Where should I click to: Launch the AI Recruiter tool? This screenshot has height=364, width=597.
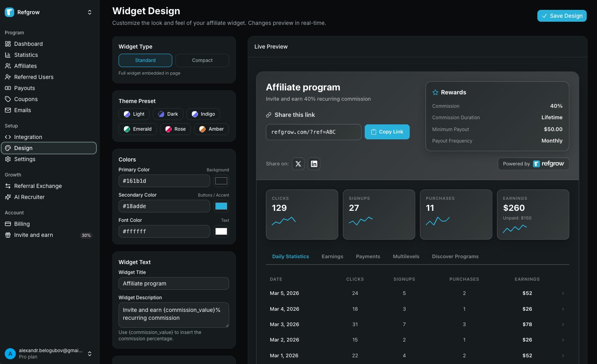[29, 197]
